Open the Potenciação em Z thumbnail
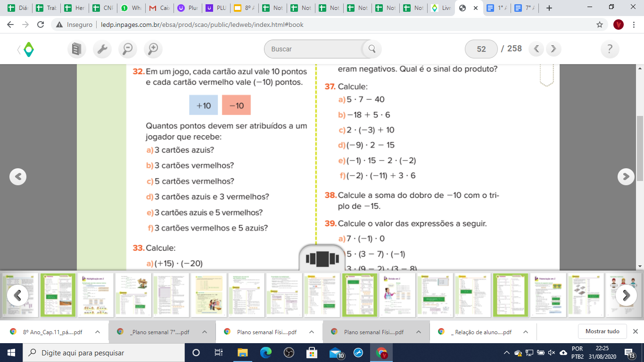644x362 pixels. click(x=548, y=295)
